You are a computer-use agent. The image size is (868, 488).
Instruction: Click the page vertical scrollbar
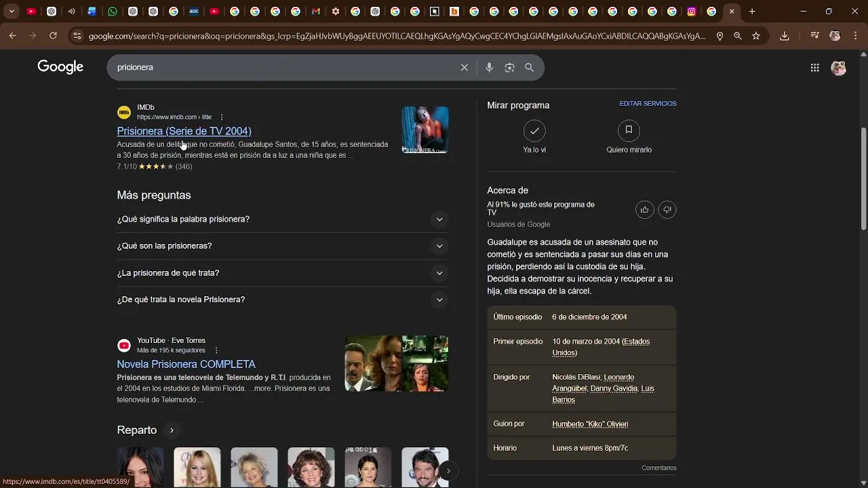[x=863, y=178]
